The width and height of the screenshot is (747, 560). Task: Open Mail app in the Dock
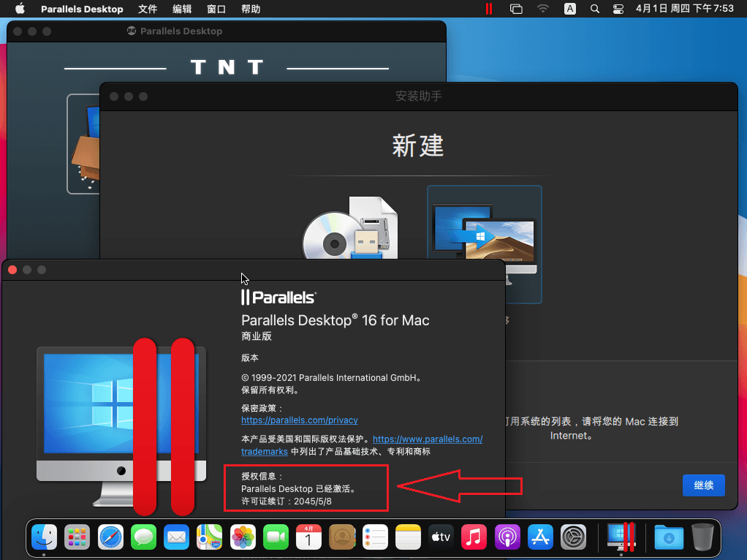point(177,537)
